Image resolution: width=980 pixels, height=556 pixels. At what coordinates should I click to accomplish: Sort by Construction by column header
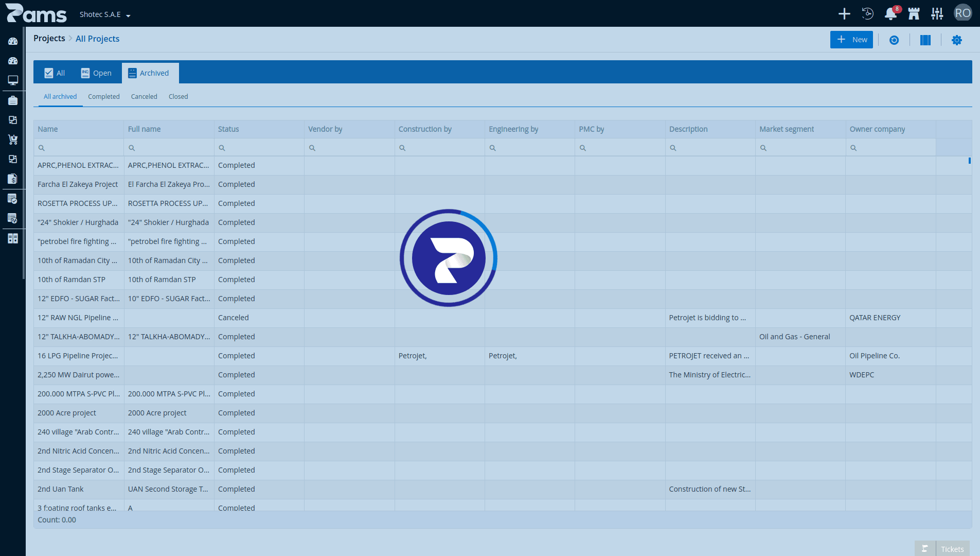tap(440, 129)
